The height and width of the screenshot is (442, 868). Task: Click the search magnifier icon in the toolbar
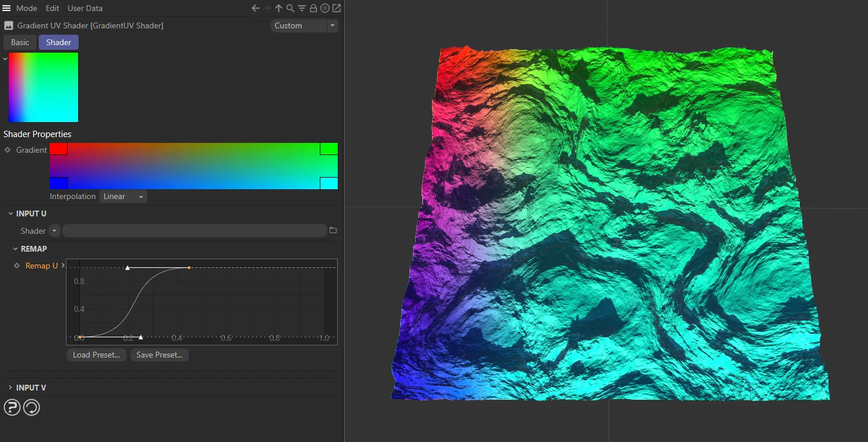(x=290, y=8)
